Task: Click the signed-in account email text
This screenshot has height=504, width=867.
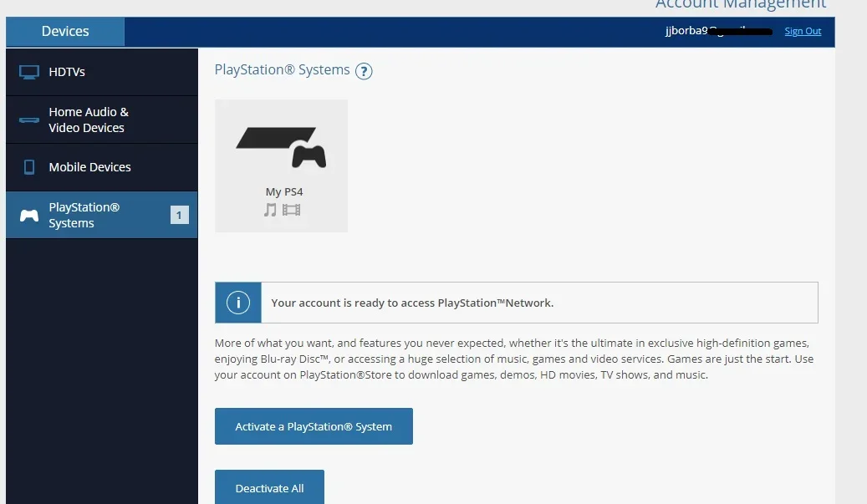Action: pyautogui.click(x=719, y=31)
